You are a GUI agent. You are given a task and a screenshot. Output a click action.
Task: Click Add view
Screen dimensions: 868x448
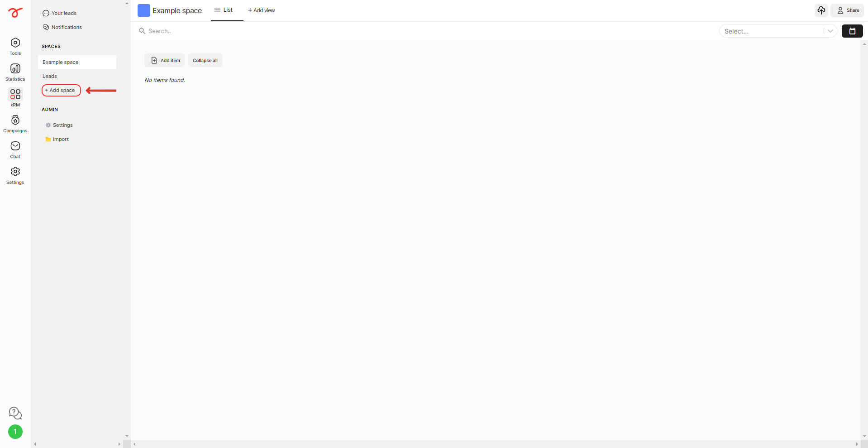261,10
